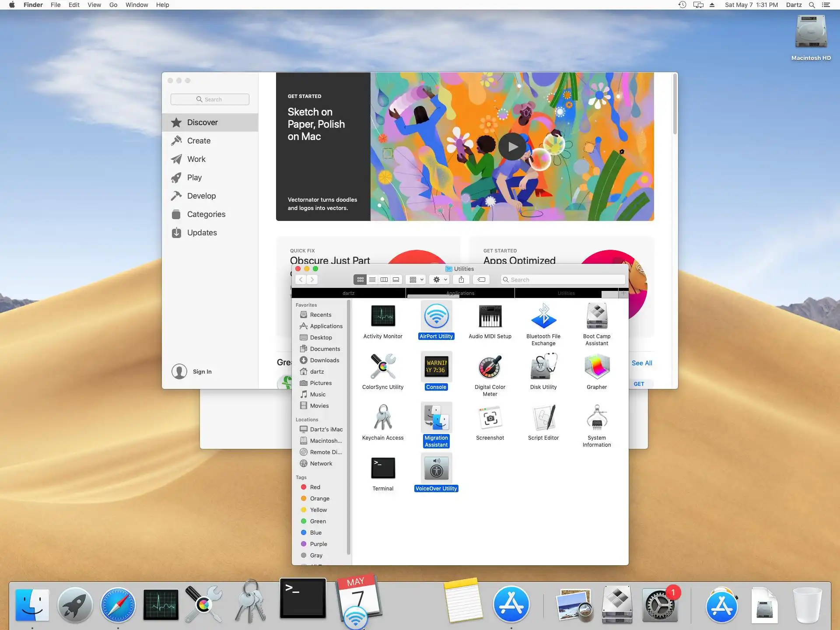Select the Red tag in Finder sidebar

pyautogui.click(x=315, y=487)
